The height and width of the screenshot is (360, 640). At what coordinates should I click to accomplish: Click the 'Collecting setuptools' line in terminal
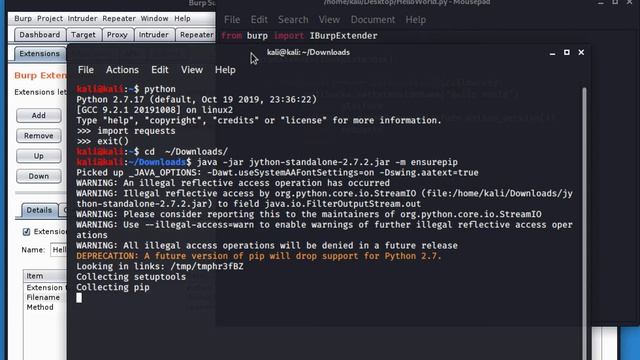pyautogui.click(x=131, y=277)
